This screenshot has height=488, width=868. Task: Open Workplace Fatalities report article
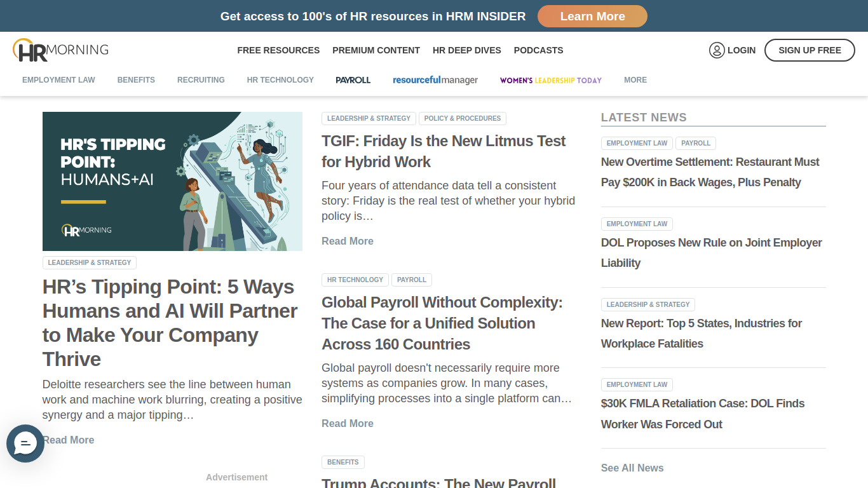[x=702, y=334]
